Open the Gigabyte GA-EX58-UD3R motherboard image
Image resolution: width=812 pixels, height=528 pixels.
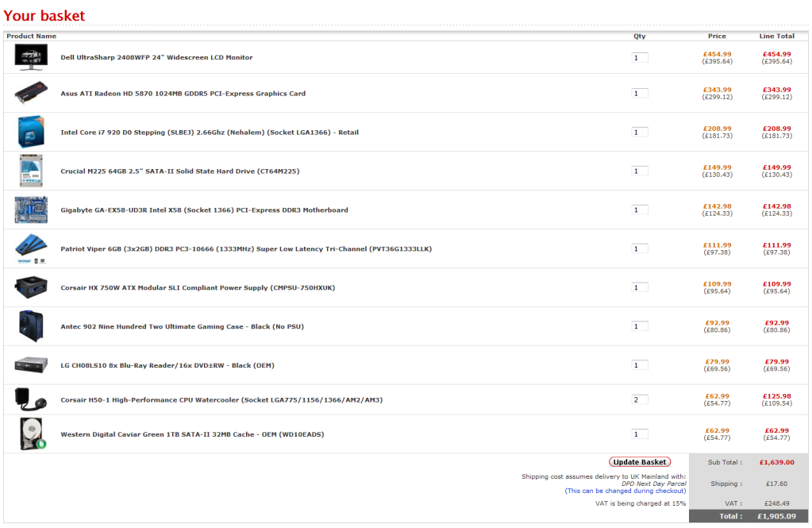(31, 210)
